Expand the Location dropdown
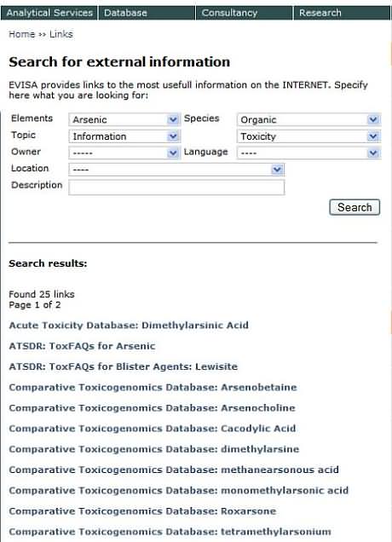392x542 pixels. click(x=176, y=170)
